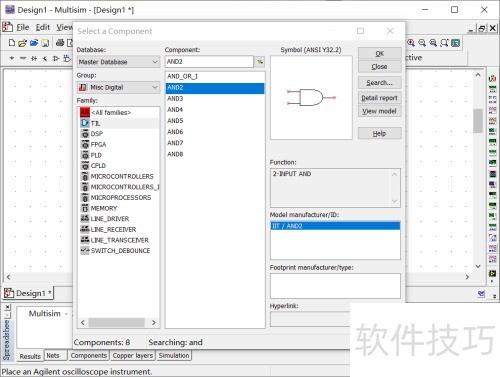Close the Spreadsheet view panel
Image resolution: width=500 pixels, height=377 pixels.
[8, 306]
